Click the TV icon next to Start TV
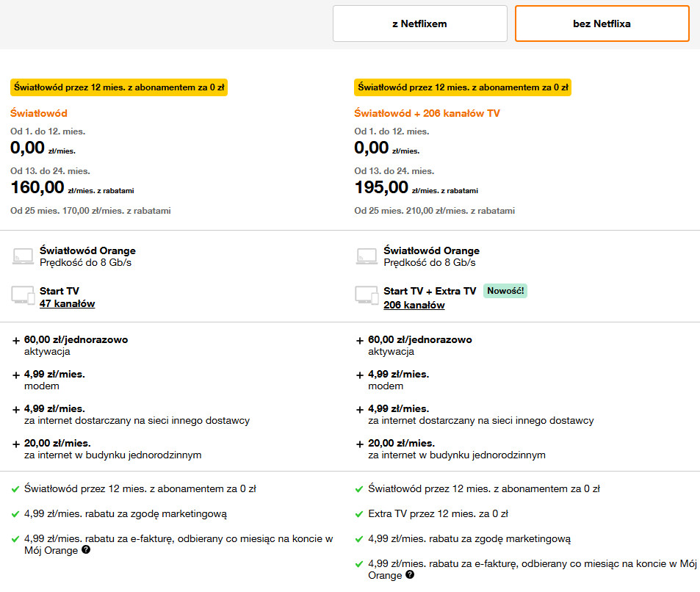The height and width of the screenshot is (592, 700). (23, 295)
